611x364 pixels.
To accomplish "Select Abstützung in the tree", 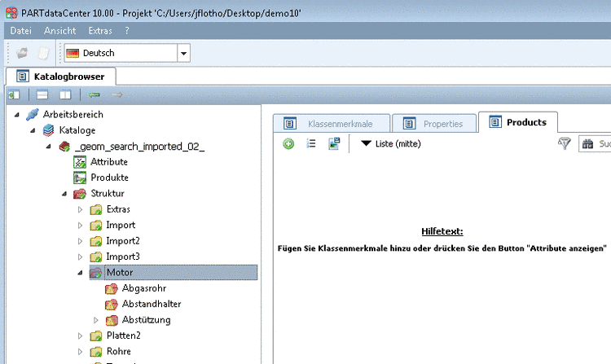I will [x=147, y=319].
